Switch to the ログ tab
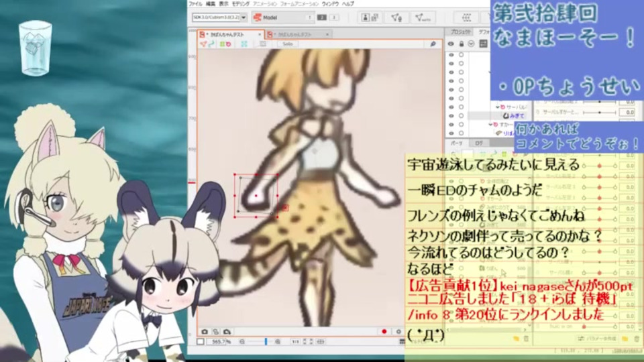The width and height of the screenshot is (644, 362). pyautogui.click(x=479, y=143)
